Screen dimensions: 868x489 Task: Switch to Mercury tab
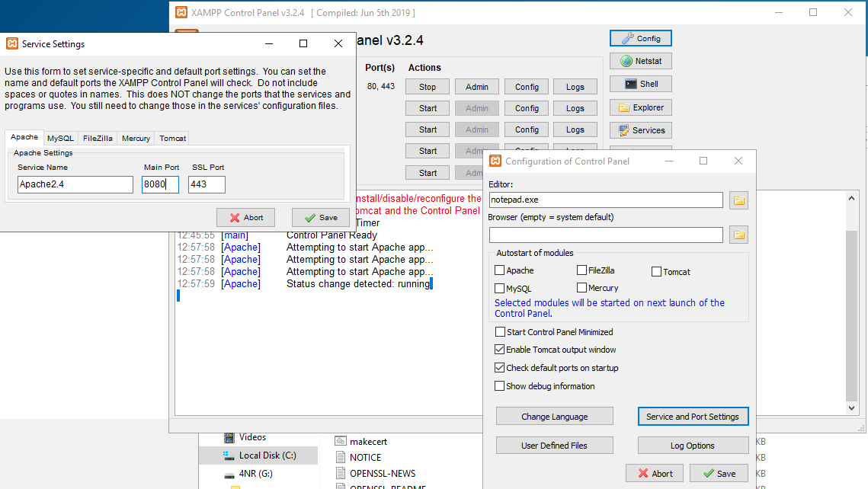click(x=136, y=139)
